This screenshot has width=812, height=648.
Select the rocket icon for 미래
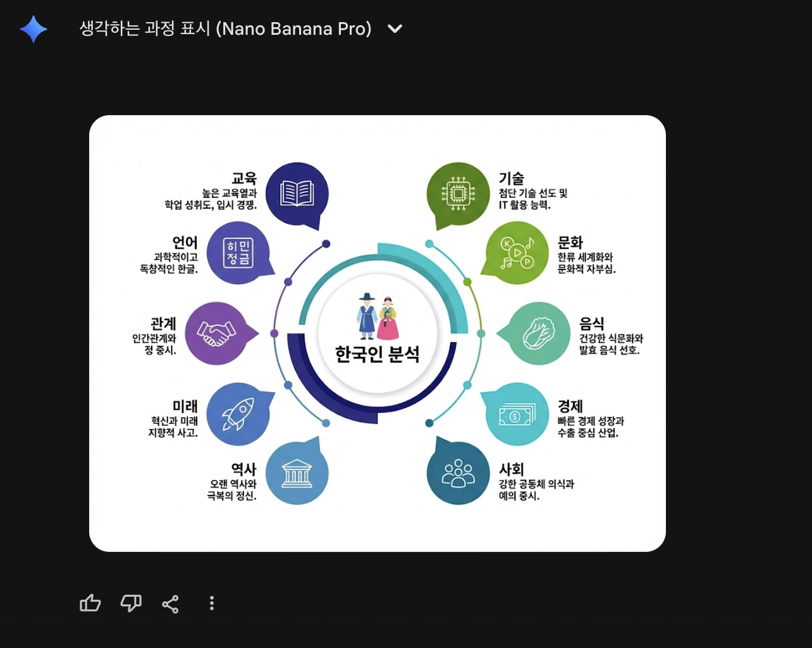(238, 413)
